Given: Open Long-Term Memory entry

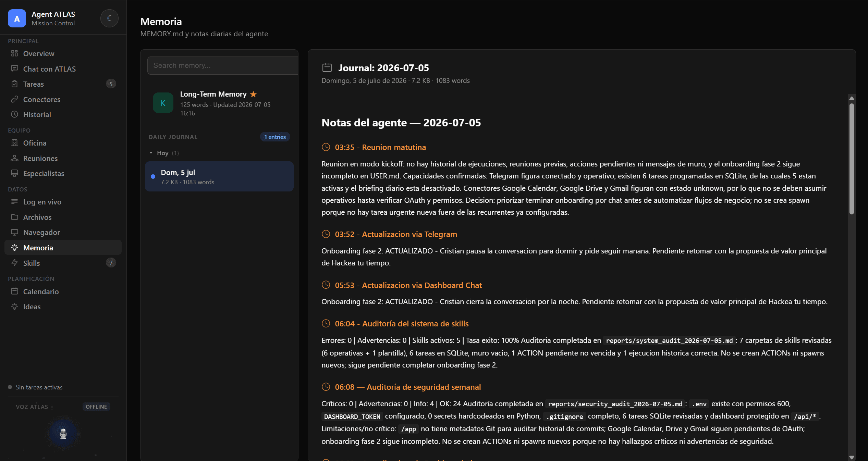Looking at the screenshot, I should coord(219,103).
